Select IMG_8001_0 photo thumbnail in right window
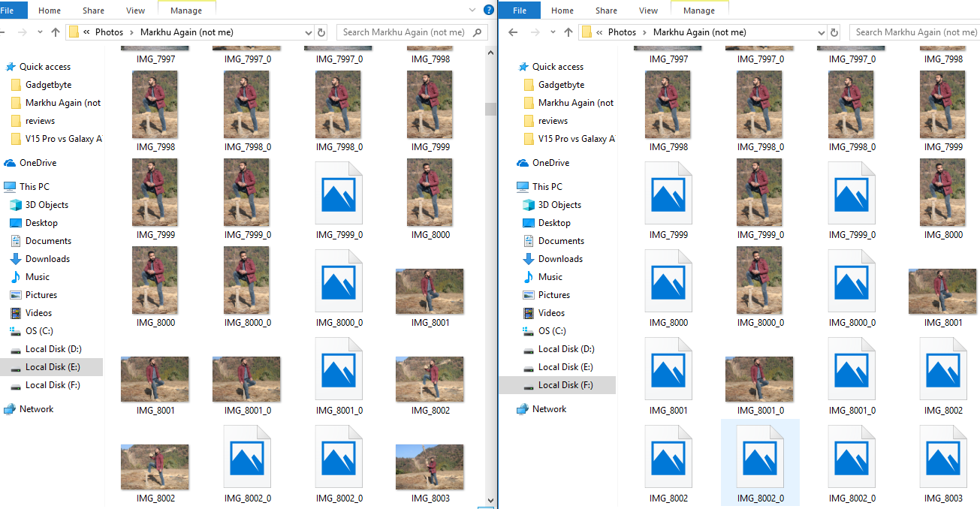Viewport: 980px width, 509px height. (759, 380)
